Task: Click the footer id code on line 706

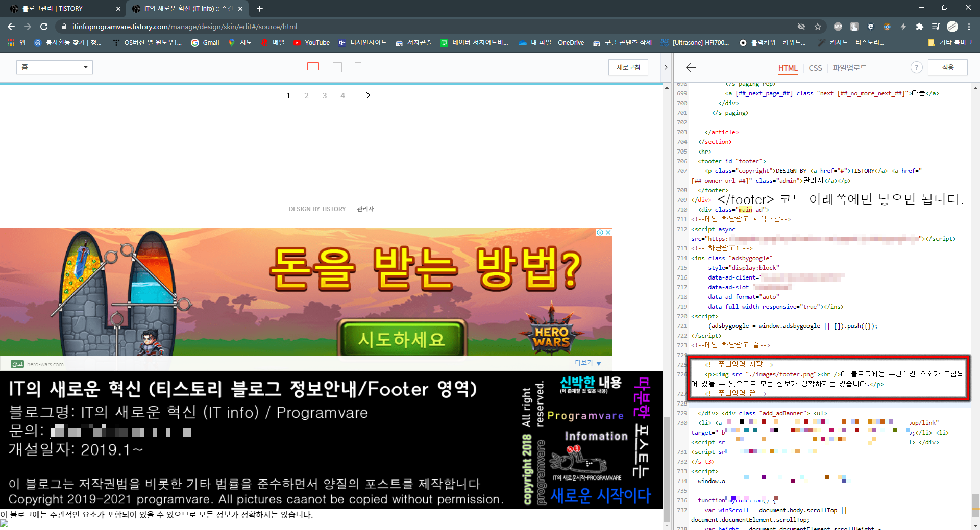Action: click(732, 161)
